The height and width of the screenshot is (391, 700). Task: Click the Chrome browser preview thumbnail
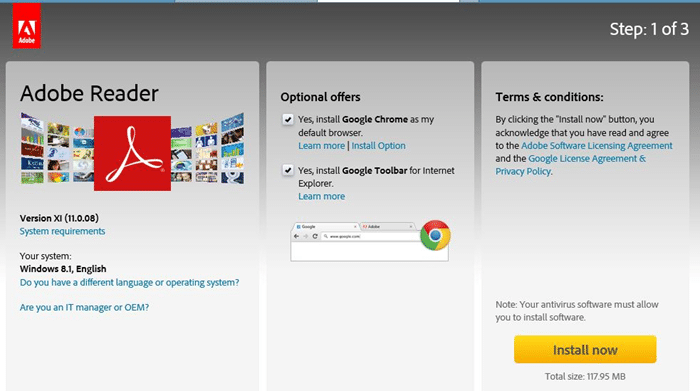coord(370,241)
